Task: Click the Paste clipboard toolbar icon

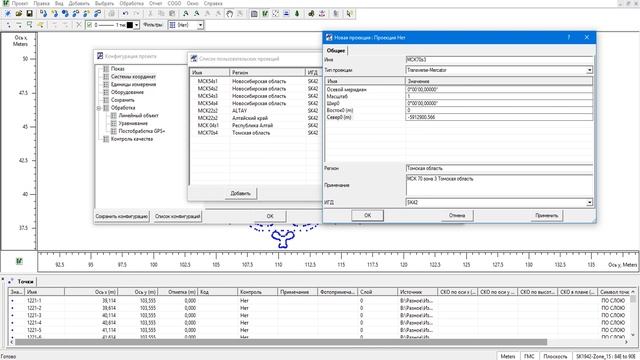Action: [172, 13]
